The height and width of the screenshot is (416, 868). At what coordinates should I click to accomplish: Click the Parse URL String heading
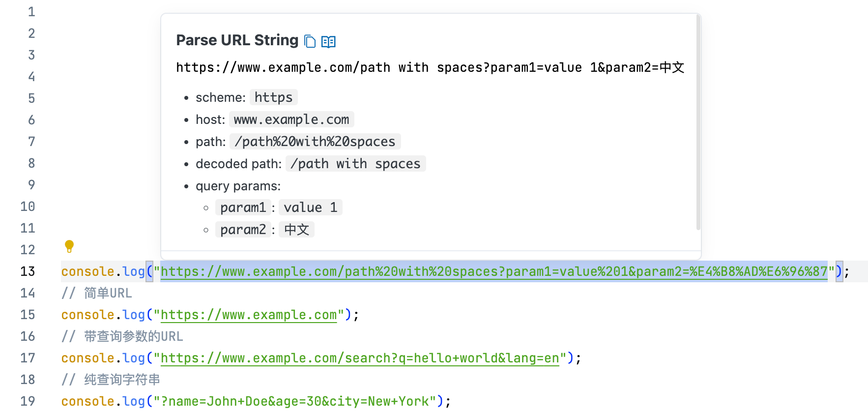tap(237, 40)
